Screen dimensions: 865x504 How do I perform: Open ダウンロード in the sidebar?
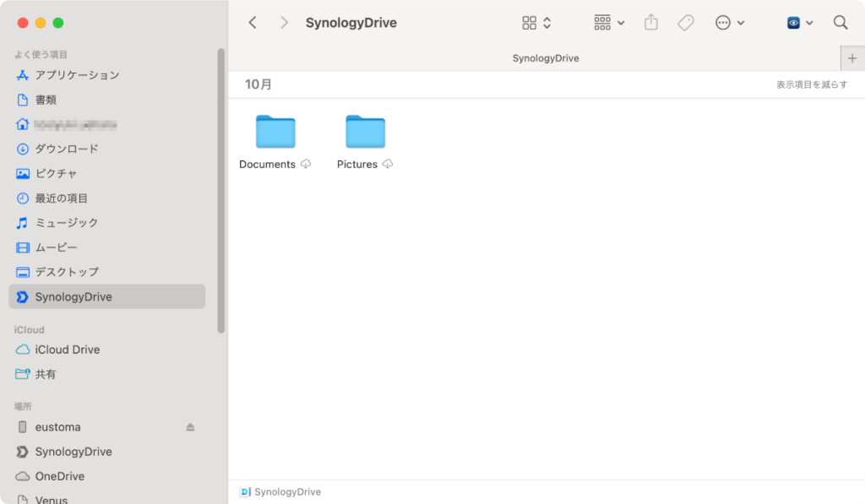click(x=107, y=149)
